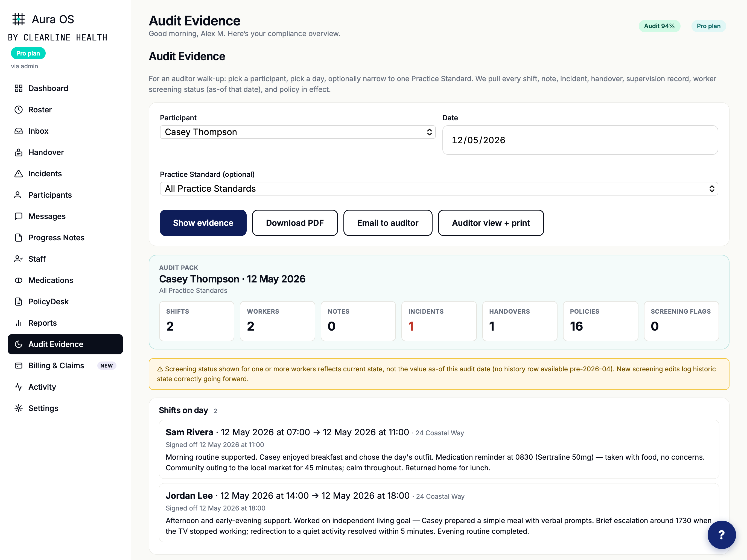747x560 pixels.
Task: Open the Practice Standard dropdown
Action: [x=439, y=189]
